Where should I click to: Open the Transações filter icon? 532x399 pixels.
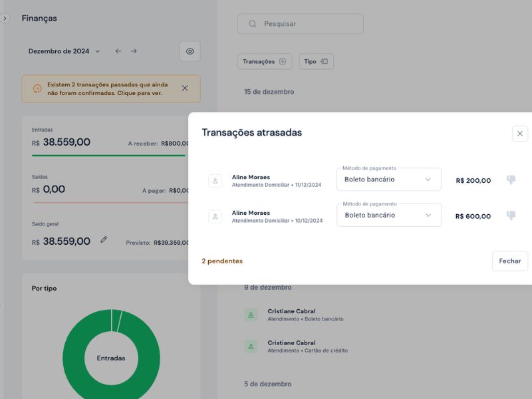283,61
